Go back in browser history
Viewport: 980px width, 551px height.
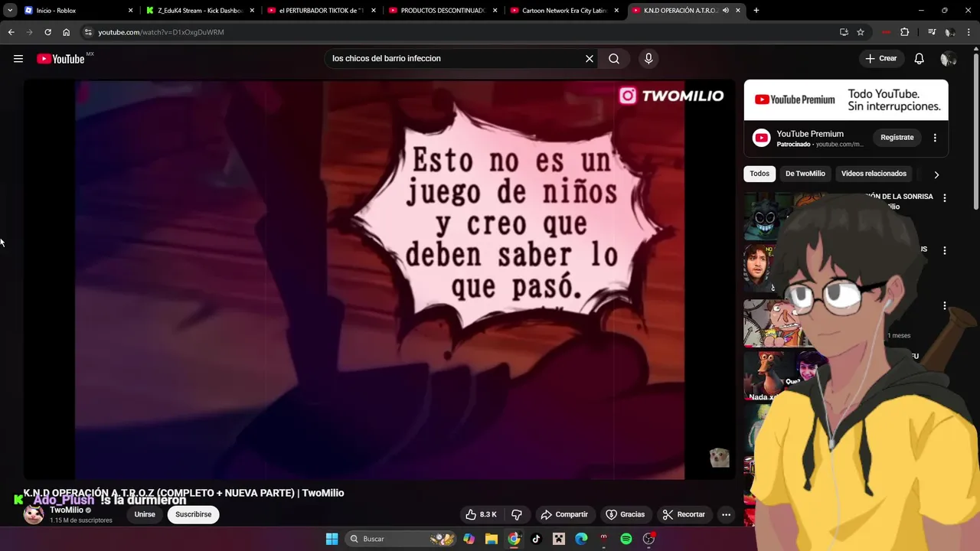click(11, 32)
